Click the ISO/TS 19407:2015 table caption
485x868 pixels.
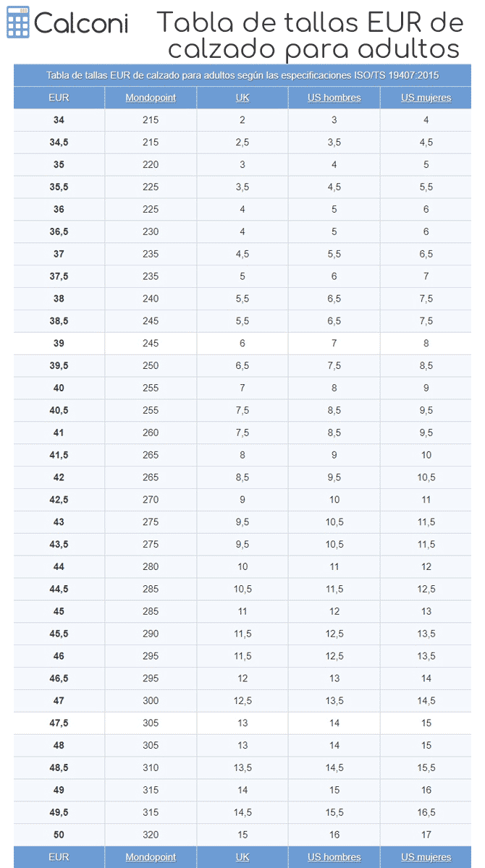tap(242, 75)
